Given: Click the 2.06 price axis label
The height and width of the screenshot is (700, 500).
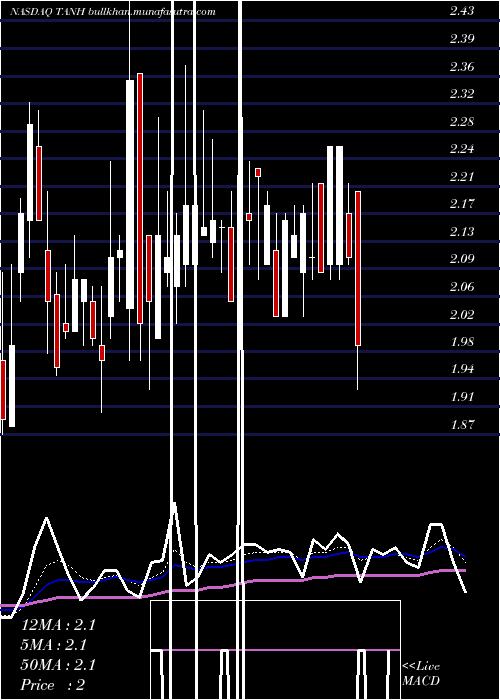Looking at the screenshot, I should [x=462, y=287].
